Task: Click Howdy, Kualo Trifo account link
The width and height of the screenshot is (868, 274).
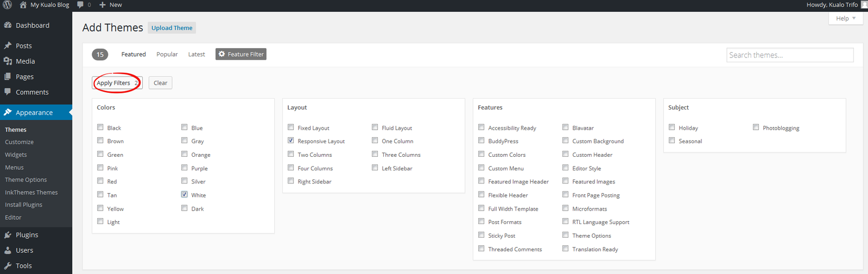Action: [x=832, y=4]
